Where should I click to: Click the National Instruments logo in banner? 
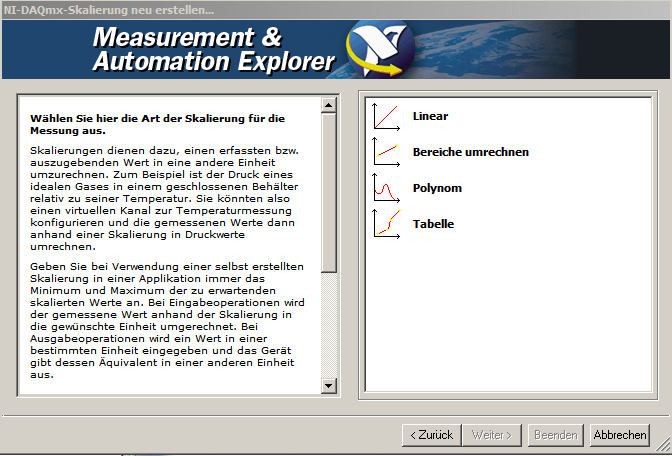pos(380,49)
